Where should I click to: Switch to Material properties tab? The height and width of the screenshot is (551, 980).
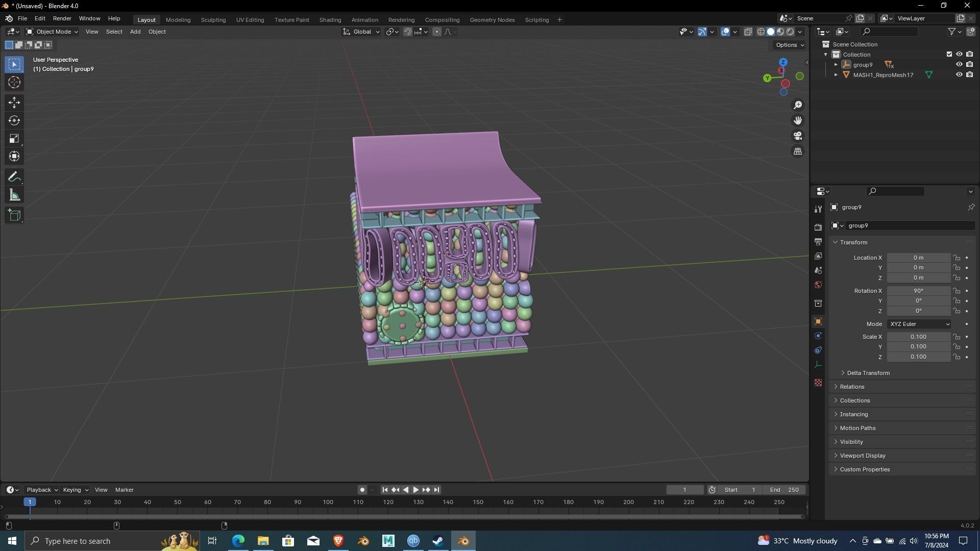pos(818,383)
